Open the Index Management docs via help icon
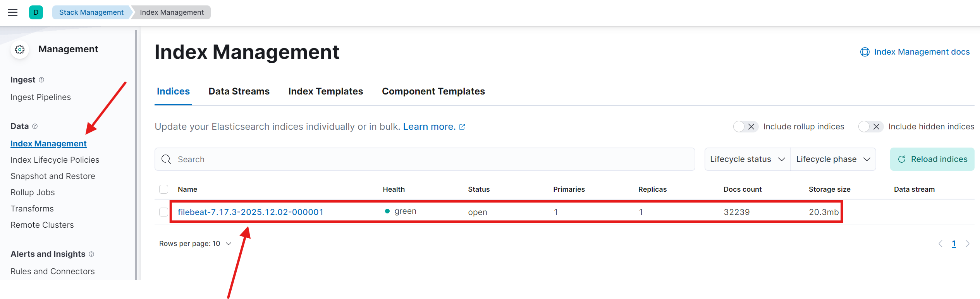Screen dimensions: 980x299 tap(865, 52)
